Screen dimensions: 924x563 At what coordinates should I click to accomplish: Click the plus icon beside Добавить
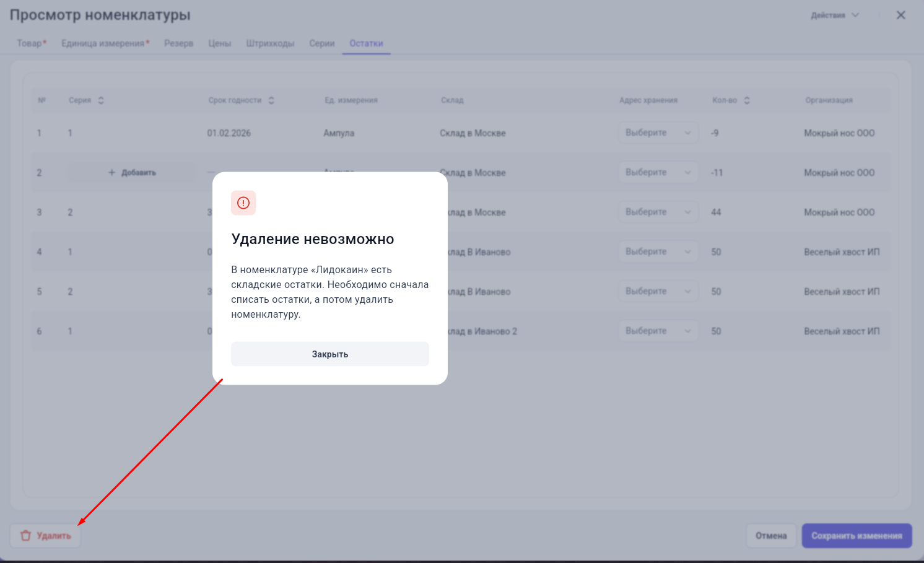coord(112,173)
